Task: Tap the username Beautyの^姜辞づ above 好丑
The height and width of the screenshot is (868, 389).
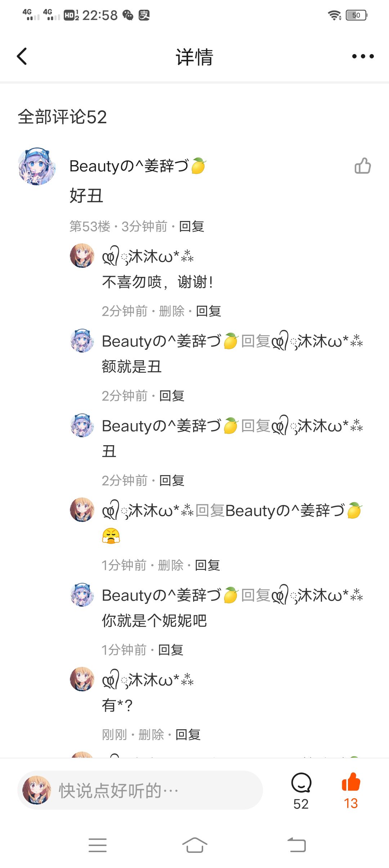Action: click(138, 166)
